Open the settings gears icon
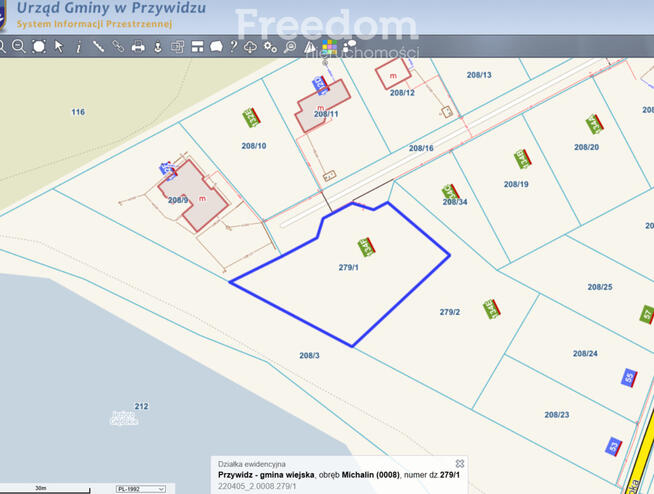Image resolution: width=654 pixels, height=494 pixels. click(271, 46)
